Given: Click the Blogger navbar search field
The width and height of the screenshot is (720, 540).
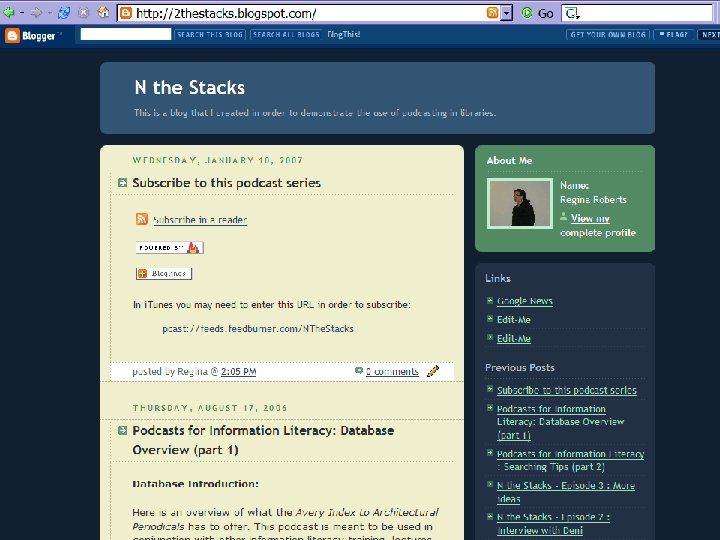Looking at the screenshot, I should coord(126,34).
